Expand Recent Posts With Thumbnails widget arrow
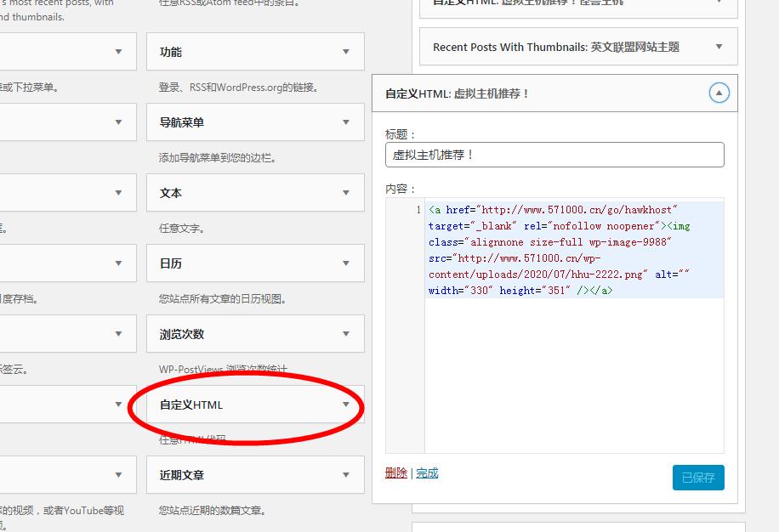The width and height of the screenshot is (779, 532). [719, 47]
